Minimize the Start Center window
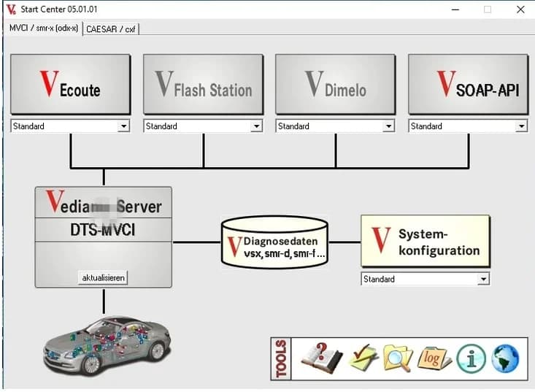The width and height of the screenshot is (535, 392). click(x=455, y=9)
